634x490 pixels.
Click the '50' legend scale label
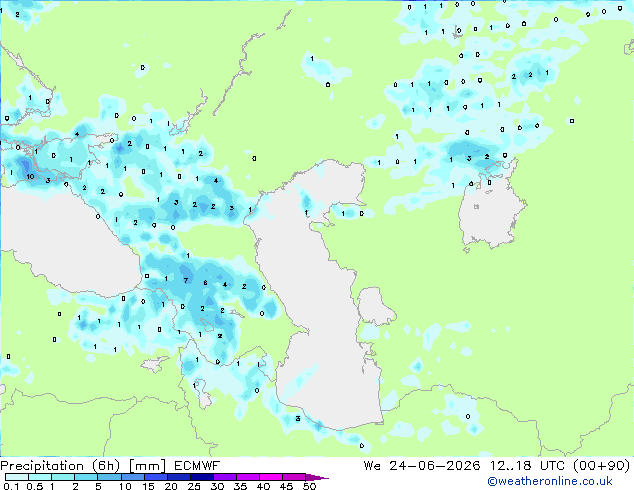[x=309, y=486]
